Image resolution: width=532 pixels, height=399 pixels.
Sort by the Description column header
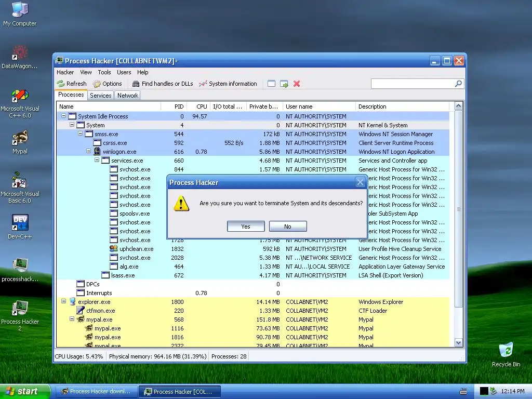pos(402,107)
